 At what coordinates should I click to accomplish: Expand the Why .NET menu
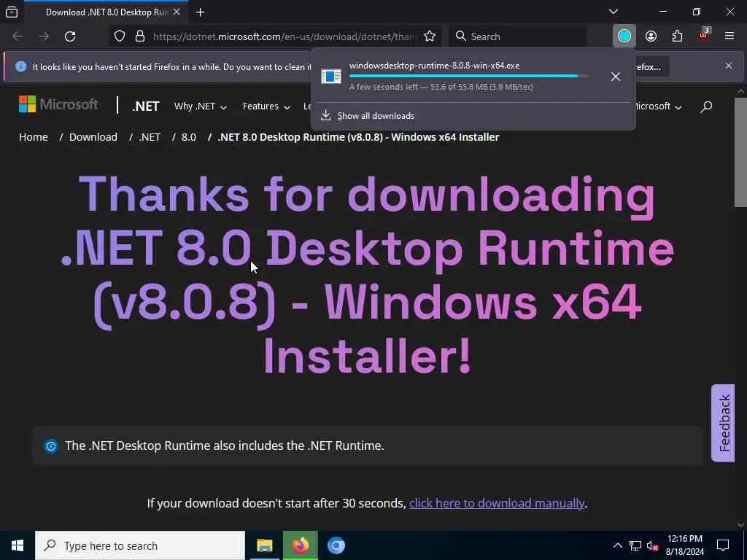click(x=200, y=106)
